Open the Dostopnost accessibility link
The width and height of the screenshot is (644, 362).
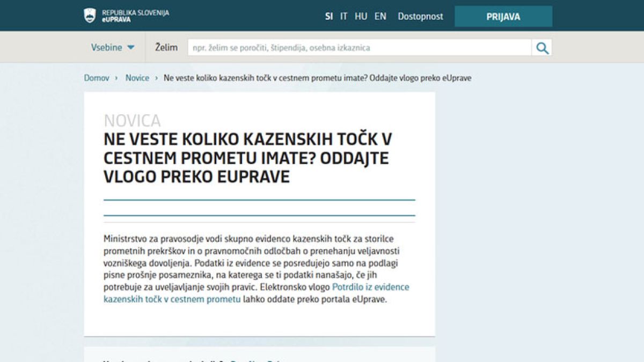420,16
